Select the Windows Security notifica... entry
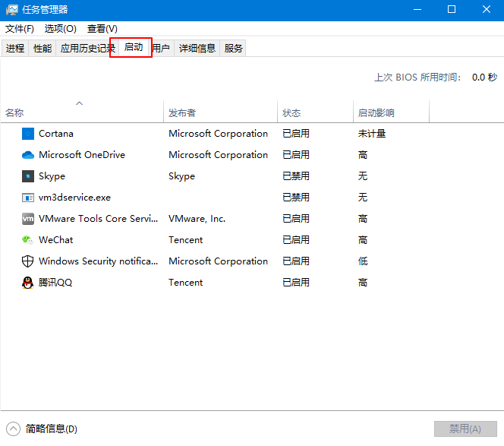The image size is (504, 446). point(99,261)
